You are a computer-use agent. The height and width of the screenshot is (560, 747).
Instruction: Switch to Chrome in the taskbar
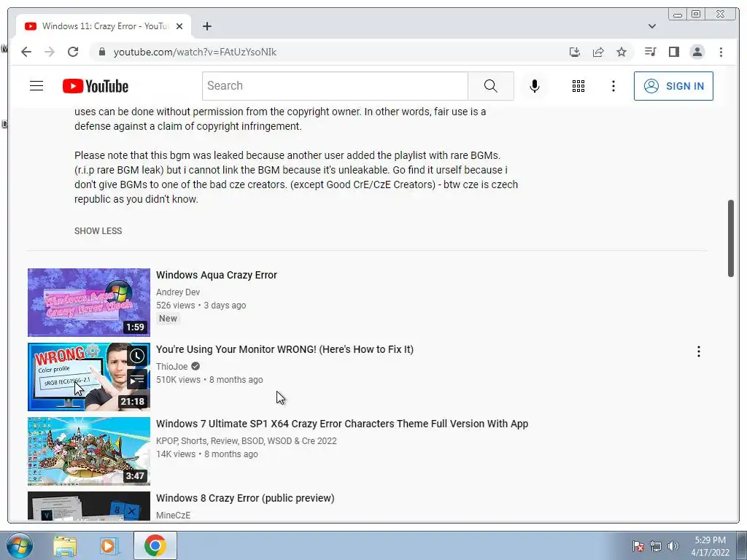(x=155, y=545)
